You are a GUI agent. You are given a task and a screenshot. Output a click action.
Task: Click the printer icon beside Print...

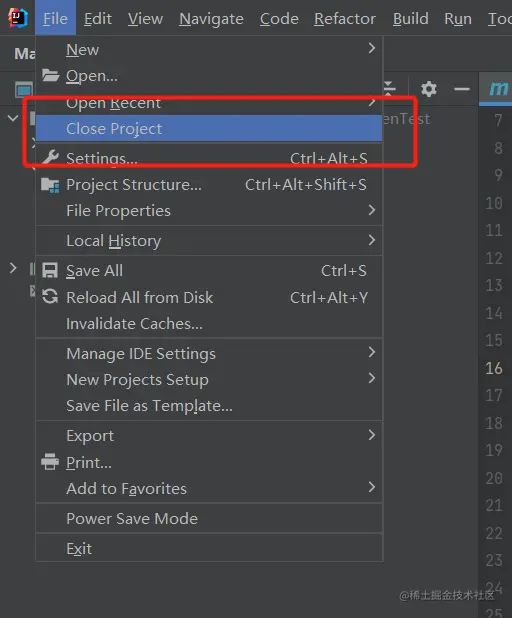tap(50, 462)
